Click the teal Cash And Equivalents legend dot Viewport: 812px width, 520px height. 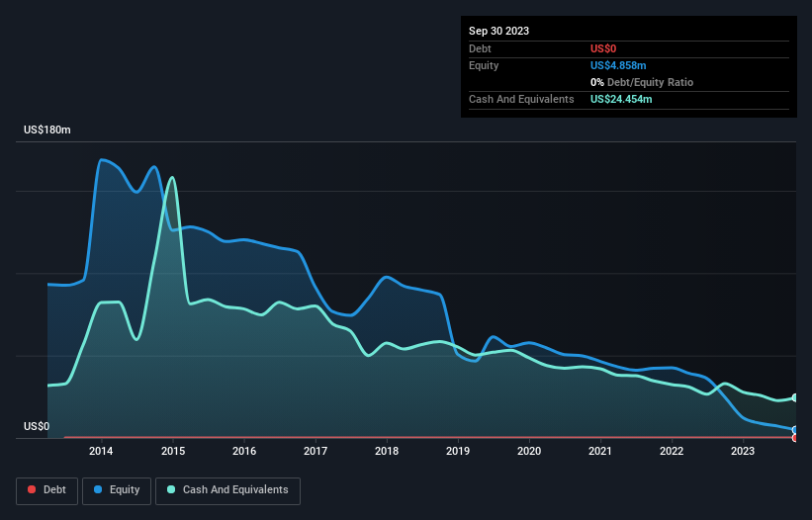point(171,489)
